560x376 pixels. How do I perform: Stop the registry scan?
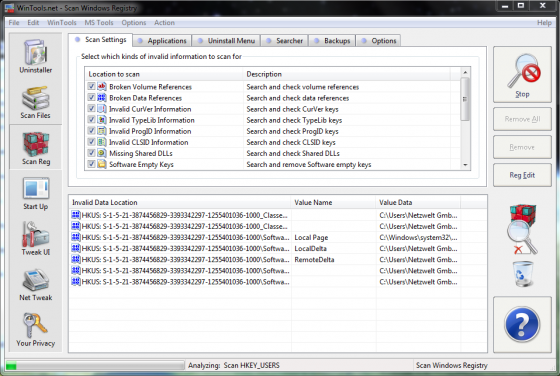pyautogui.click(x=522, y=74)
